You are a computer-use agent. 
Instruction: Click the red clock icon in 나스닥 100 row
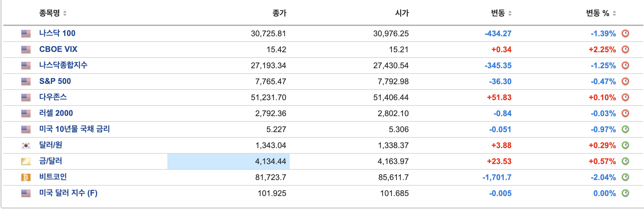click(x=625, y=33)
